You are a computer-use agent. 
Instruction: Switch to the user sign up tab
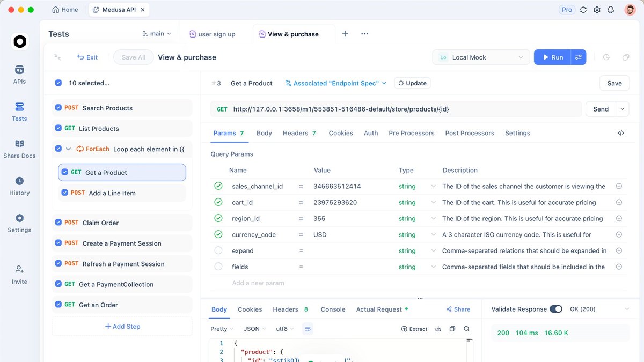(x=213, y=34)
